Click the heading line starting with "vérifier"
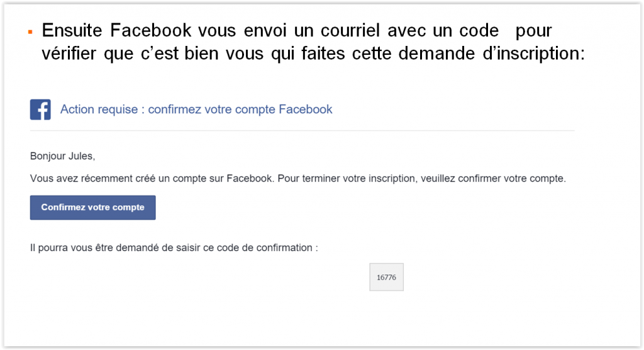 (x=313, y=55)
